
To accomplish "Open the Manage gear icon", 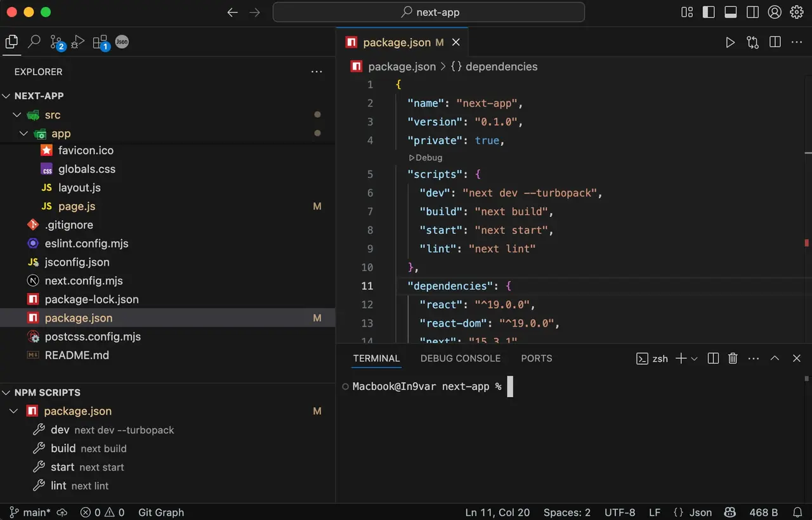I will click(797, 12).
